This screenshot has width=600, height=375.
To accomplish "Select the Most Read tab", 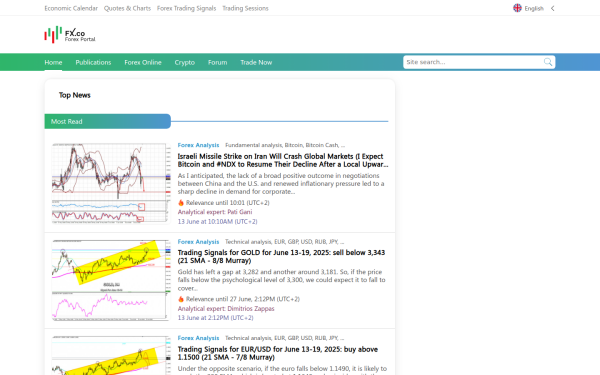I will pos(108,121).
